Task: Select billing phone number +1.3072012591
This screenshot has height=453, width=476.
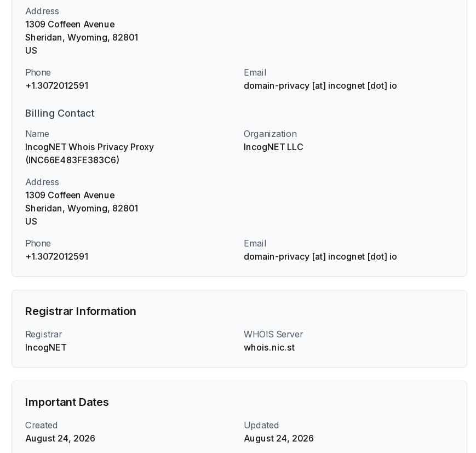Action: [57, 256]
